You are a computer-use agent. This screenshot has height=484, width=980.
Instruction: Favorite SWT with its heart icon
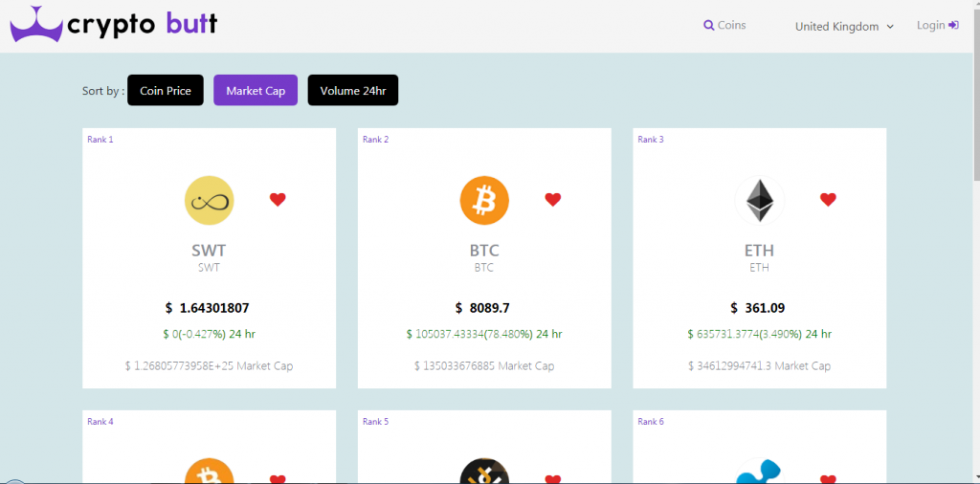coord(278,199)
